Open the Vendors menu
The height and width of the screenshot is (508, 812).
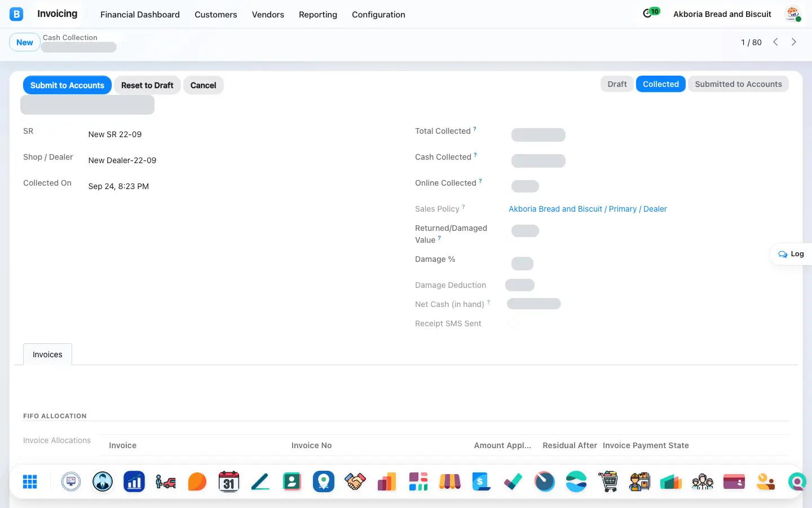coord(268,15)
